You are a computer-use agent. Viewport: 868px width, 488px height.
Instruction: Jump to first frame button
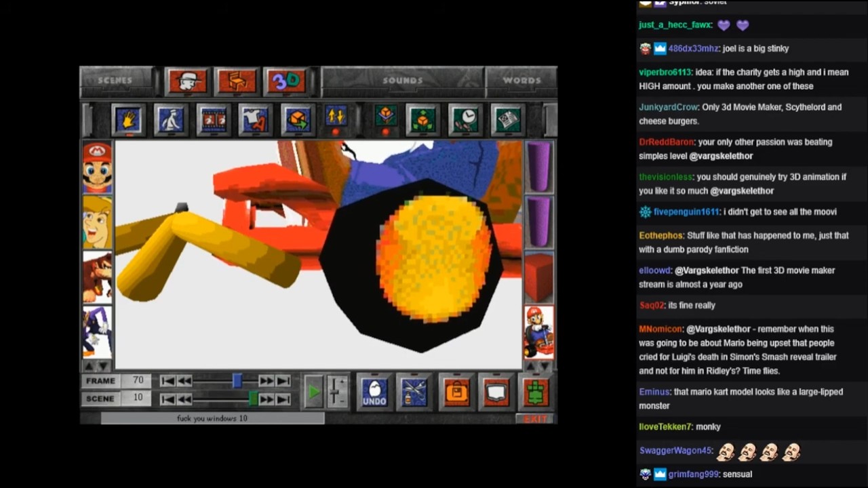tap(167, 382)
